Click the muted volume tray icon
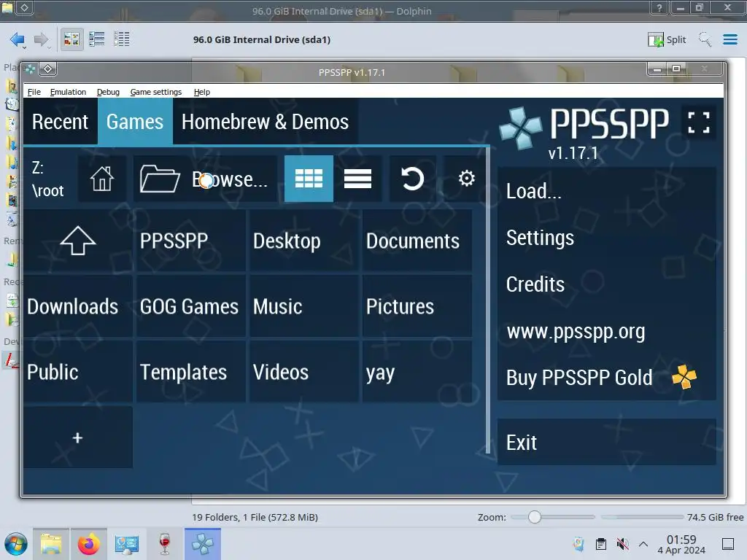 (622, 544)
